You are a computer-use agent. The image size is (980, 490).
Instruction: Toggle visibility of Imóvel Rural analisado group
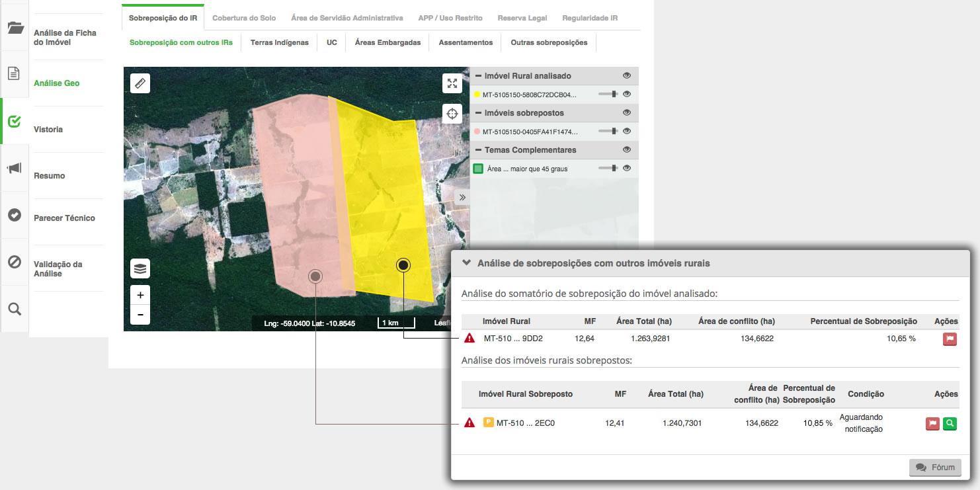tap(626, 76)
